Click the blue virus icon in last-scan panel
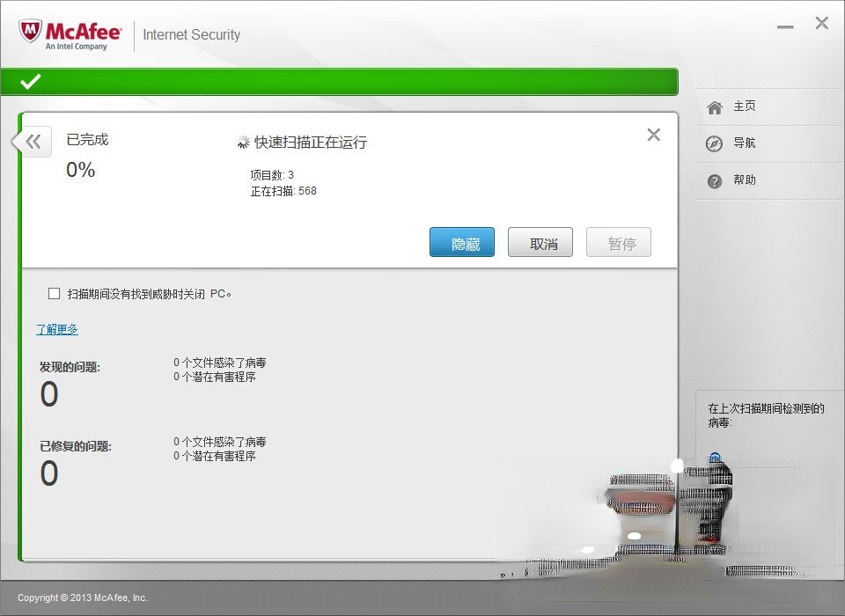This screenshot has height=616, width=845. tap(715, 458)
